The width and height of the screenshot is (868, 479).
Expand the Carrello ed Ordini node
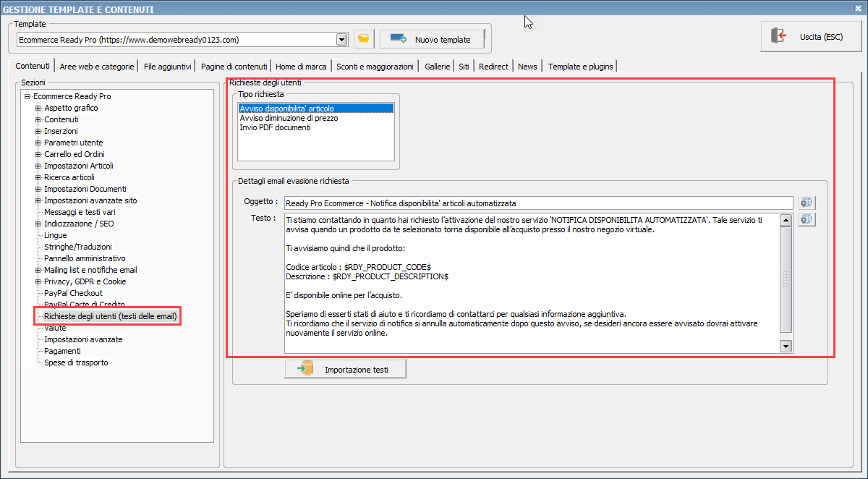pos(38,154)
